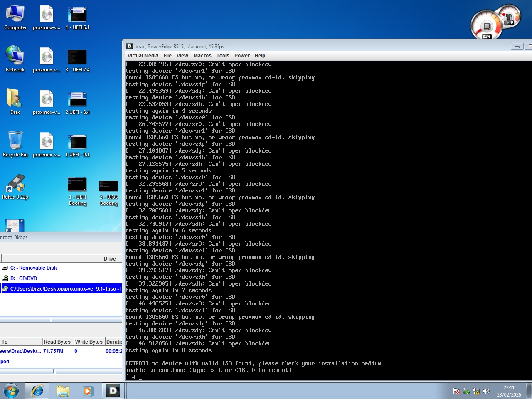The height and width of the screenshot is (399, 532).
Task: Select the 'D: - CD/DVD' drive row
Action: tap(61, 278)
